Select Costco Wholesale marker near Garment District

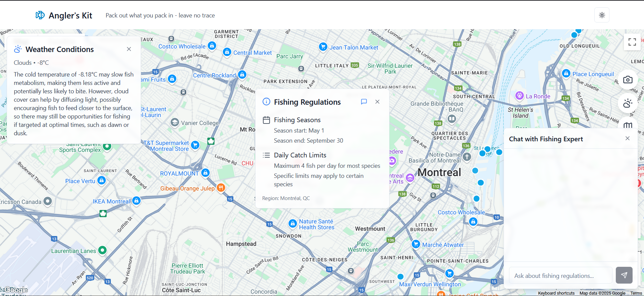tap(212, 45)
